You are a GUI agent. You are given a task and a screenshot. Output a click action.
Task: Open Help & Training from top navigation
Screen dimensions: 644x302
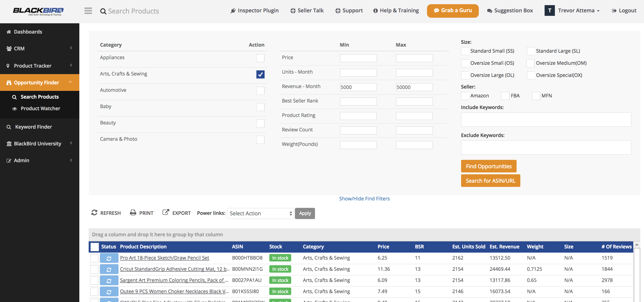coord(396,10)
